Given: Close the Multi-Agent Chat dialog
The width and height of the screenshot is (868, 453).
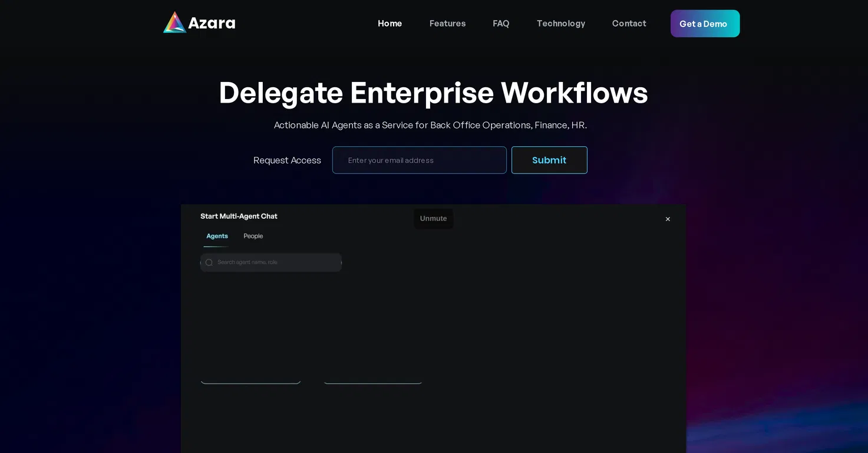Looking at the screenshot, I should (668, 219).
